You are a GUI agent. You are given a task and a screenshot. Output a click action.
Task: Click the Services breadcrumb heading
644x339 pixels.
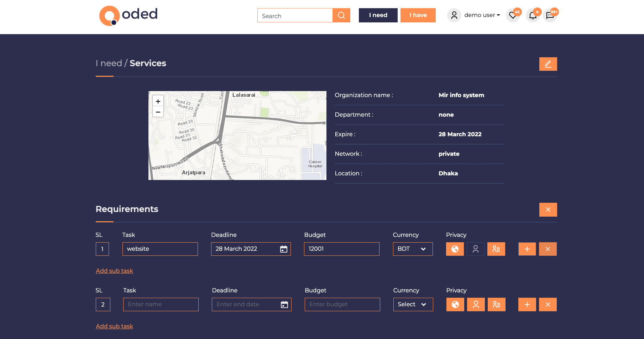coord(148,63)
